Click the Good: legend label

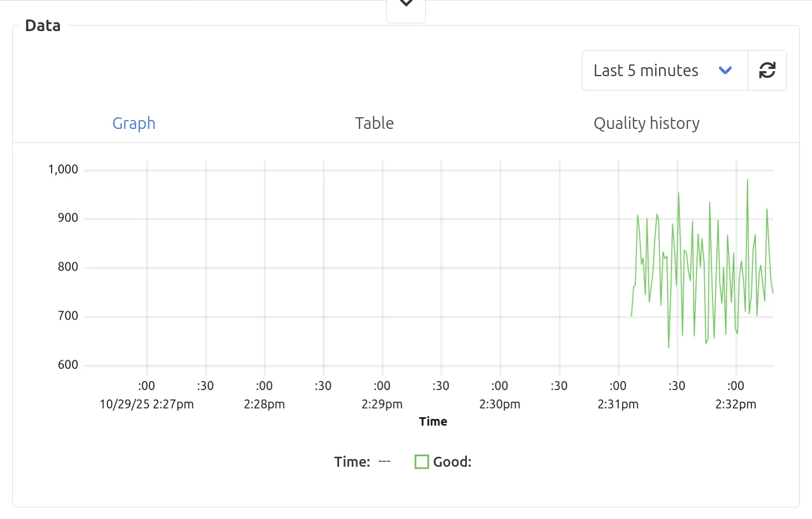coord(452,462)
